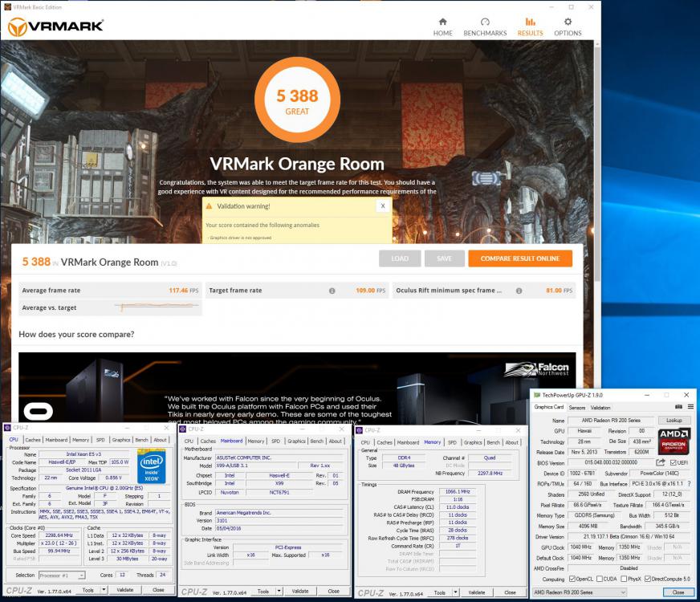700x602 pixels.
Task: Click the BIOS export share icon
Action: tap(661, 462)
